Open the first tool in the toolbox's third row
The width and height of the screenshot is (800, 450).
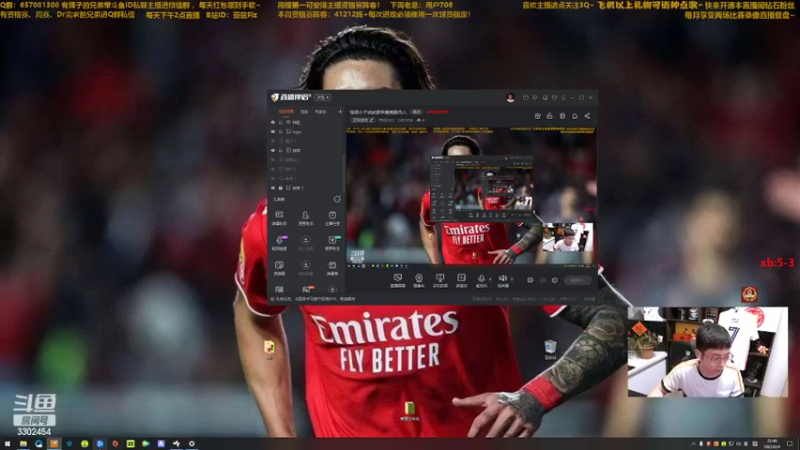pyautogui.click(x=279, y=268)
